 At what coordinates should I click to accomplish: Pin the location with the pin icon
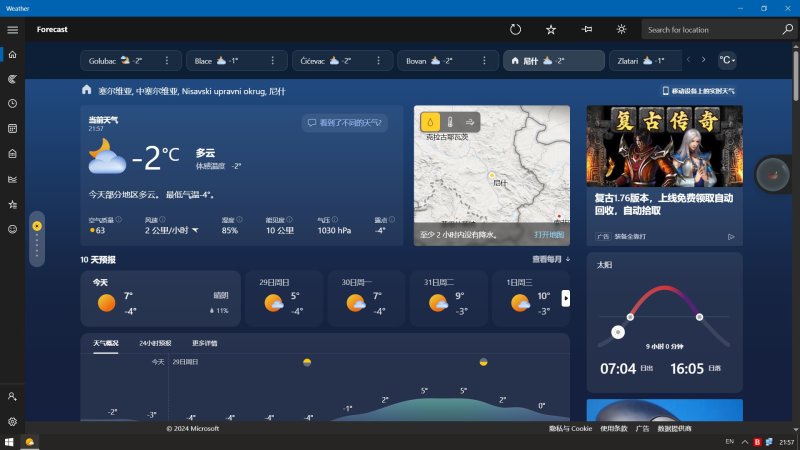(x=587, y=30)
